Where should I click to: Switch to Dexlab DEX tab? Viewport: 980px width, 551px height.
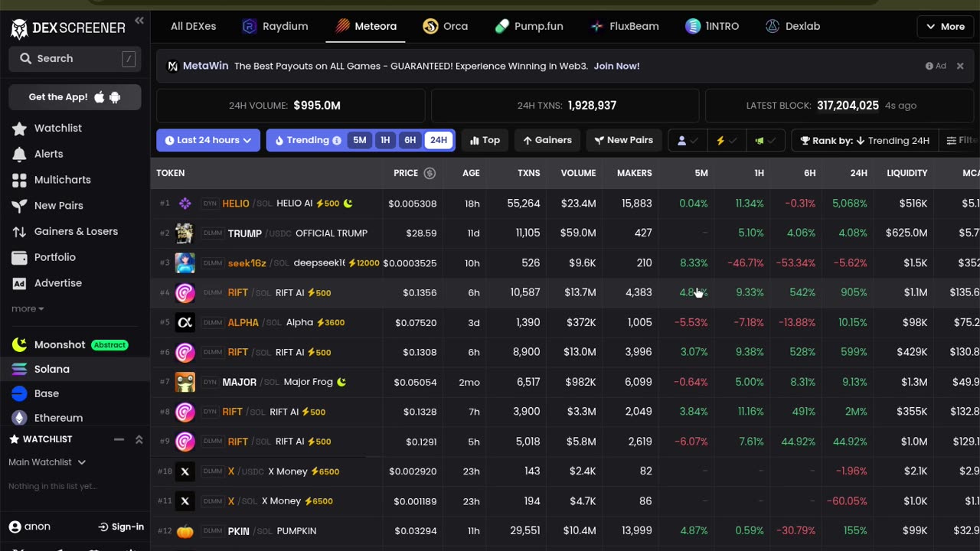[792, 26]
